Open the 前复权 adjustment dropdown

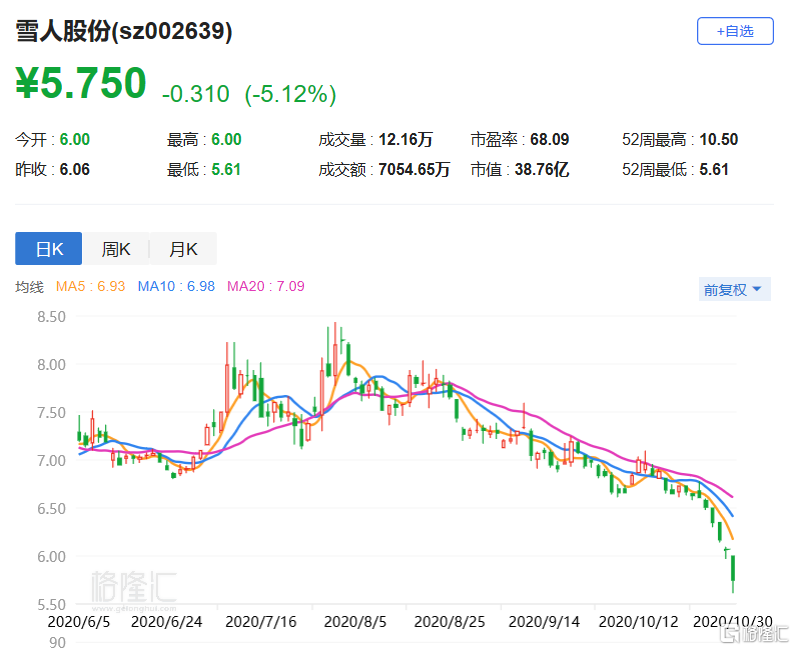(x=734, y=290)
